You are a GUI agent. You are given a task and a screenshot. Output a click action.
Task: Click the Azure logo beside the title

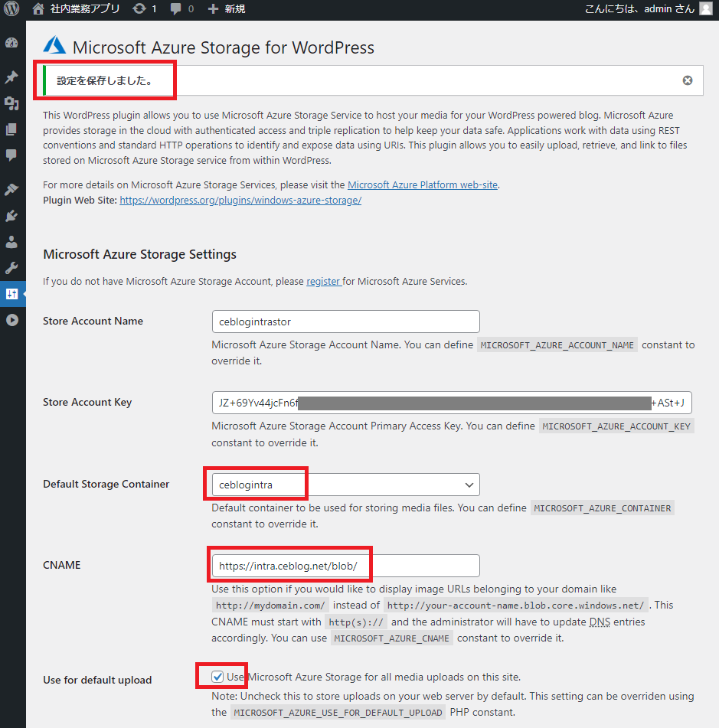54,46
